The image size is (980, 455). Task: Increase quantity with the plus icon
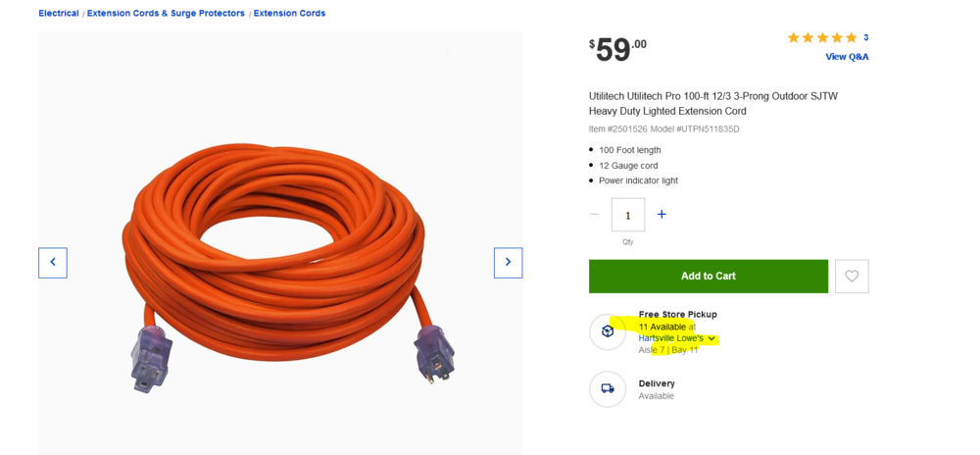(x=661, y=215)
